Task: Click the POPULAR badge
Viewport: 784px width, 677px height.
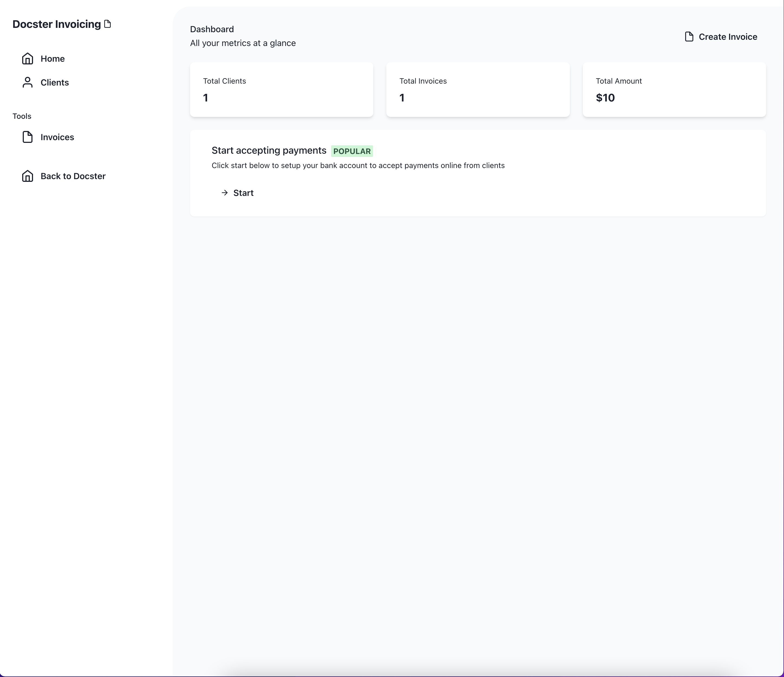Action: coord(352,151)
